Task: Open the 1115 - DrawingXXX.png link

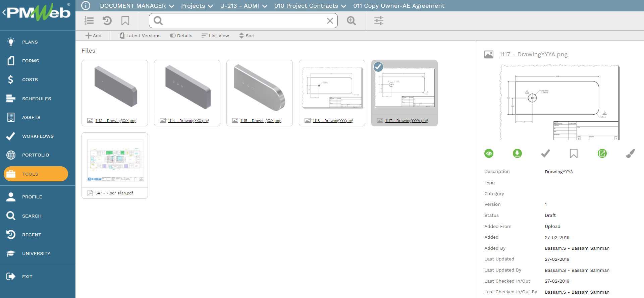Action: pos(261,121)
